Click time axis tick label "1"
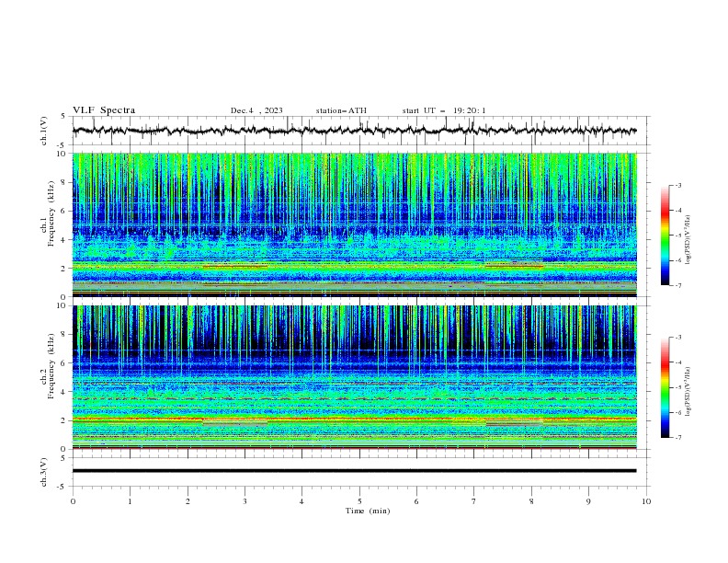 coord(130,501)
